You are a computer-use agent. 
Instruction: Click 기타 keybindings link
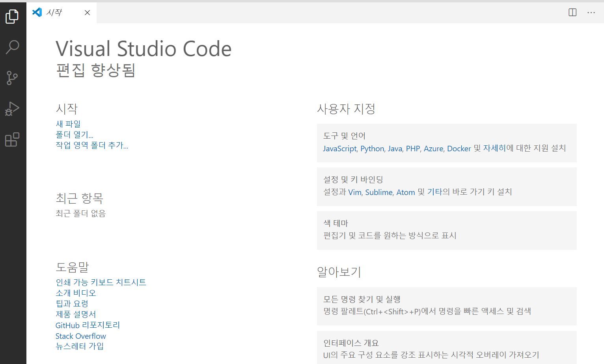coord(435,192)
